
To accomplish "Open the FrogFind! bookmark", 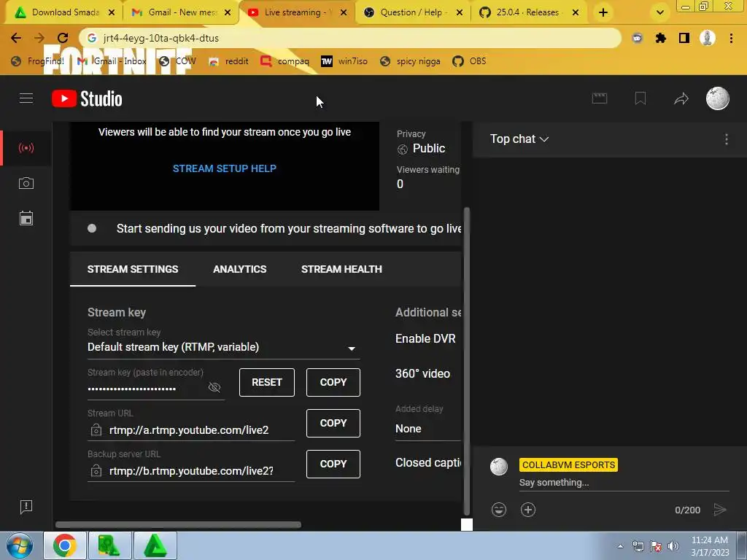I will [38, 61].
